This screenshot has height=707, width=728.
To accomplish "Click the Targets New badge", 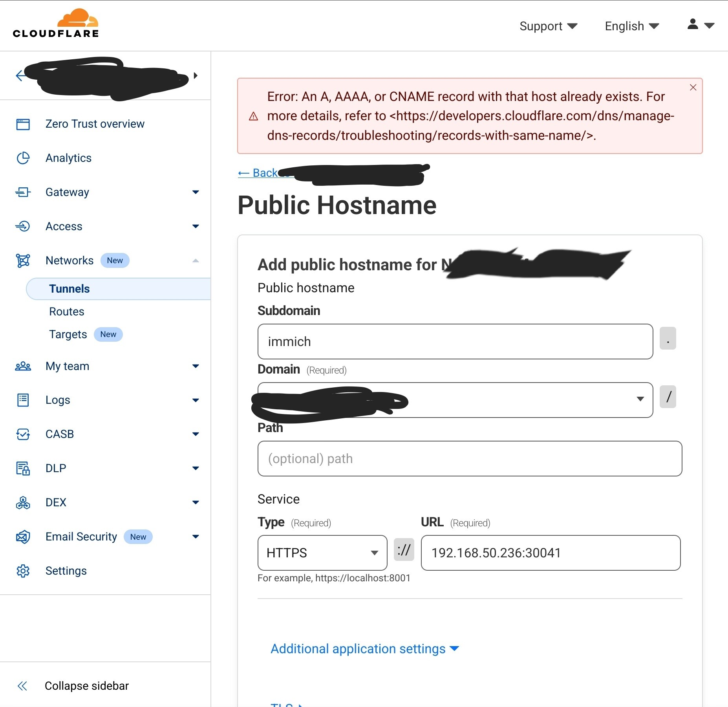I will pos(108,334).
